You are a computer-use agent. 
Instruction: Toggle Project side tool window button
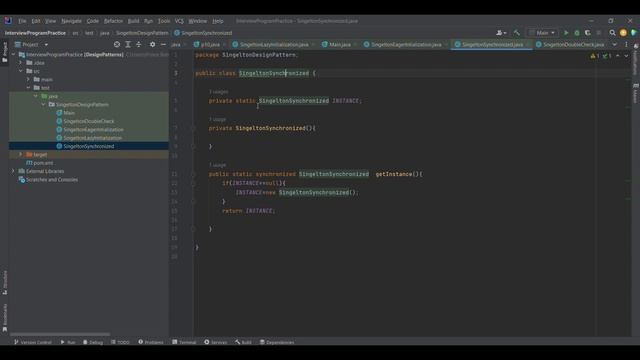coord(4,52)
